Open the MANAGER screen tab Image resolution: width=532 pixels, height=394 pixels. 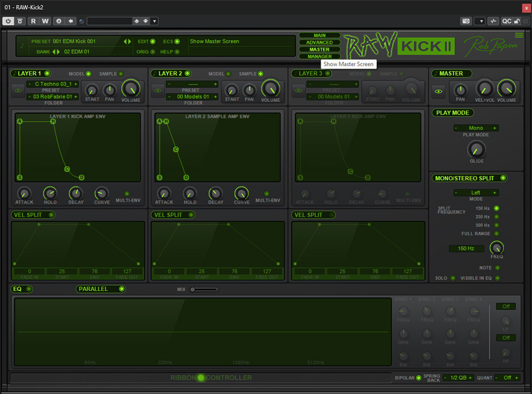click(319, 56)
